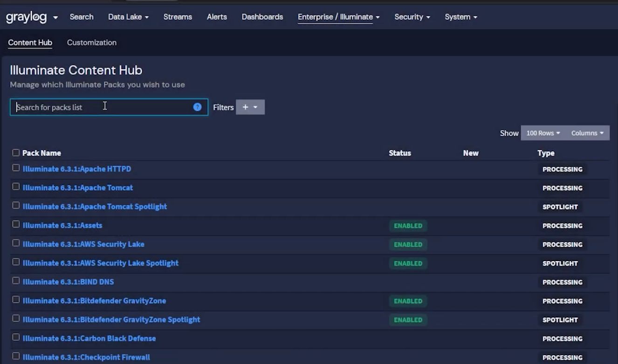
Task: Check the AWS Security Lake Spotlight checkbox
Action: (x=16, y=262)
